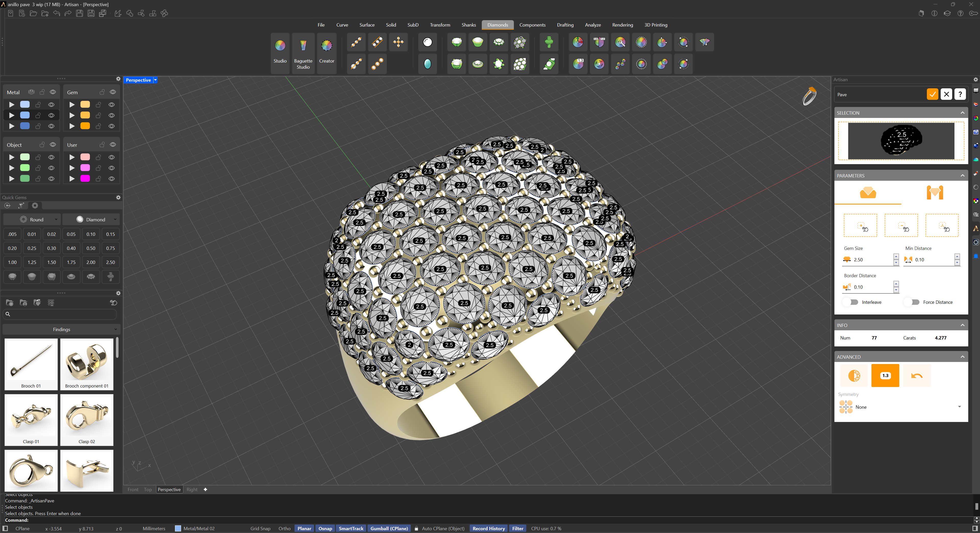Switch to the gem parameters tab icon
Image resolution: width=980 pixels, height=533 pixels.
[868, 193]
